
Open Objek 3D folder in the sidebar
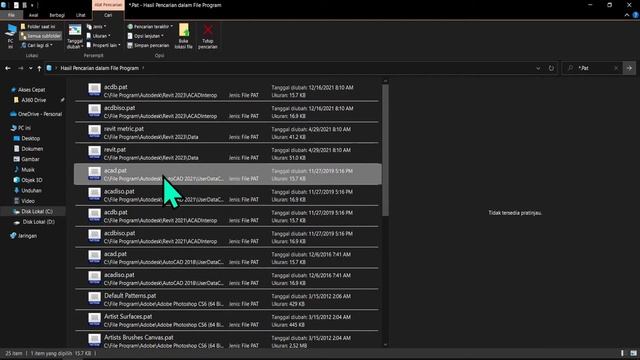pyautogui.click(x=28, y=180)
